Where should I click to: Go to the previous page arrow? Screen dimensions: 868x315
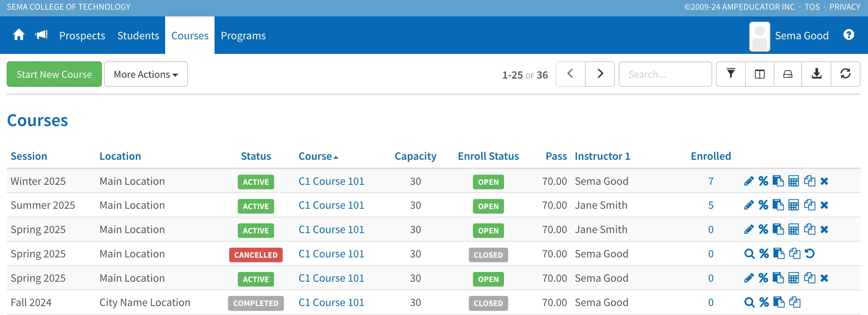[571, 74]
